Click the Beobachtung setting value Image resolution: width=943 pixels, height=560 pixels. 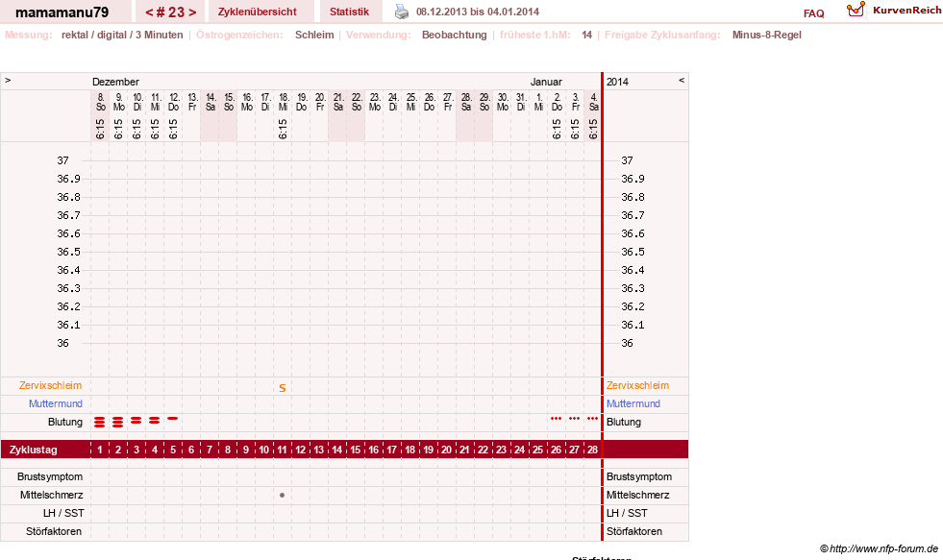click(x=454, y=35)
